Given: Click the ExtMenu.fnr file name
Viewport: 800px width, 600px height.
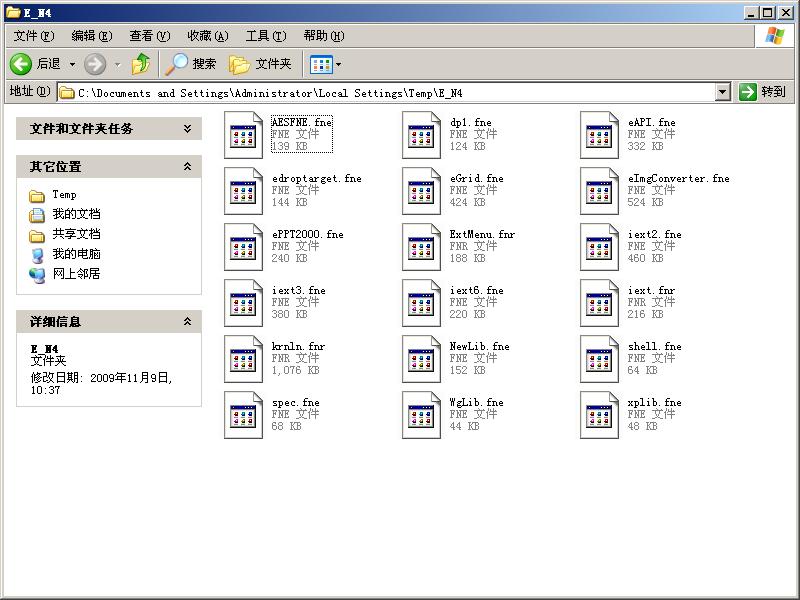Looking at the screenshot, I should coord(482,234).
